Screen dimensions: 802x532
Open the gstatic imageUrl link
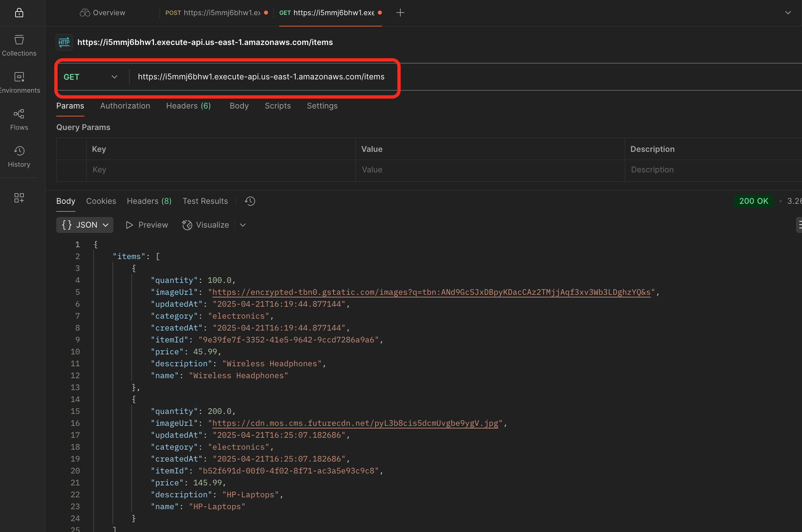[431, 292]
